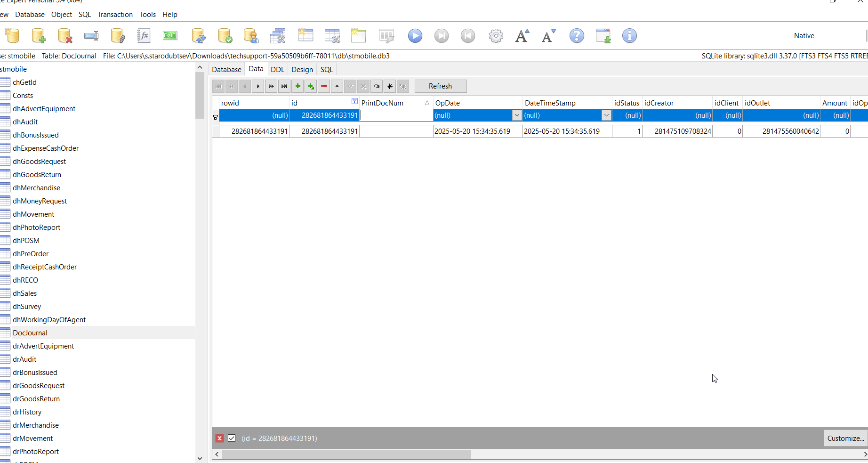
Task: Click the New Database toolbar icon
Action: (x=12, y=36)
